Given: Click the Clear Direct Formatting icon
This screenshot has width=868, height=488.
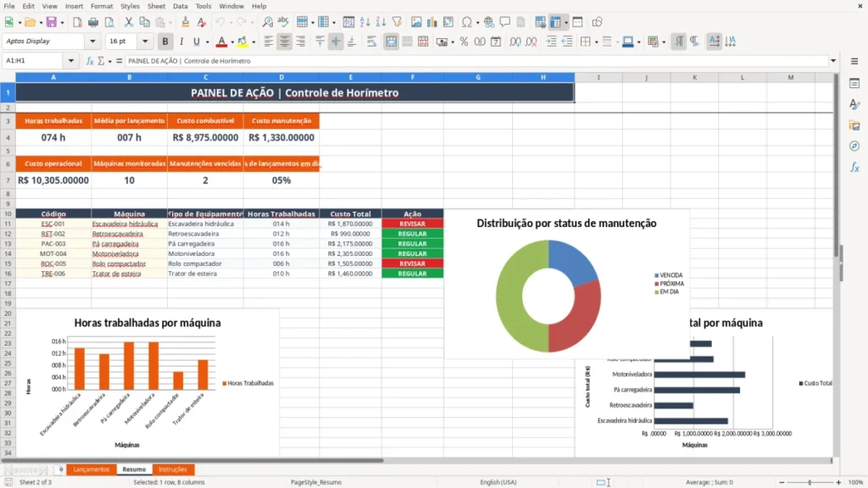Looking at the screenshot, I should point(202,22).
